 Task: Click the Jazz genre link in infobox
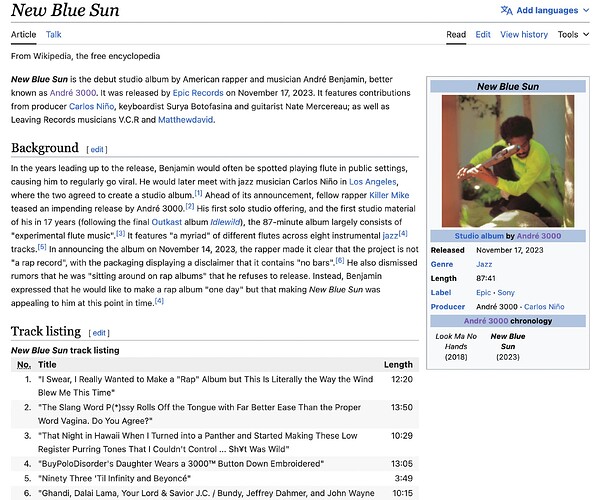click(x=484, y=264)
